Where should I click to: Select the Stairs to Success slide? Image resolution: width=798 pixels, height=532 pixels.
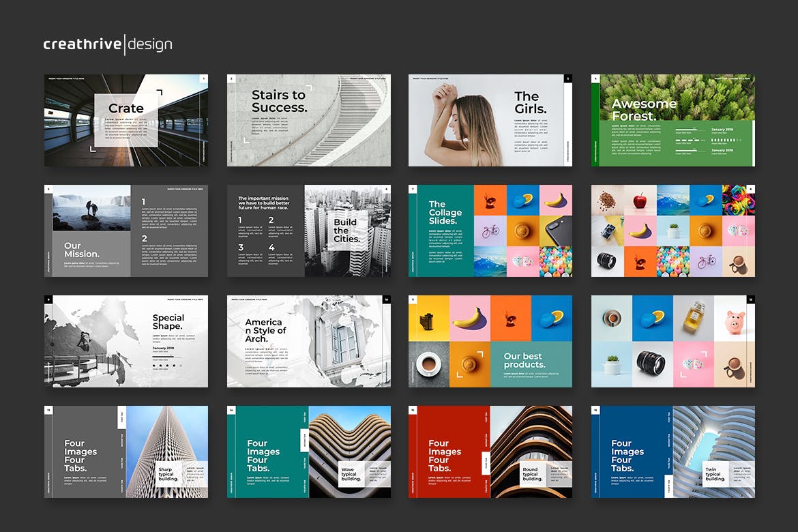[x=308, y=120]
